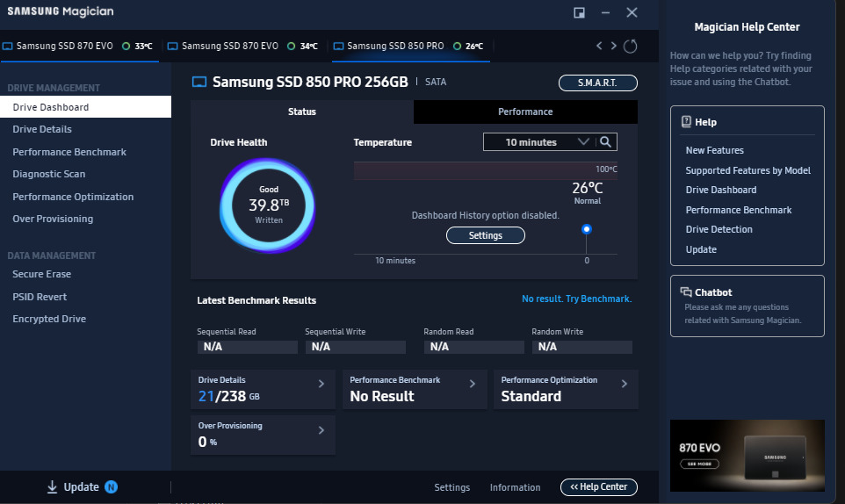Open Encrypted Drive in sidebar

(x=49, y=319)
